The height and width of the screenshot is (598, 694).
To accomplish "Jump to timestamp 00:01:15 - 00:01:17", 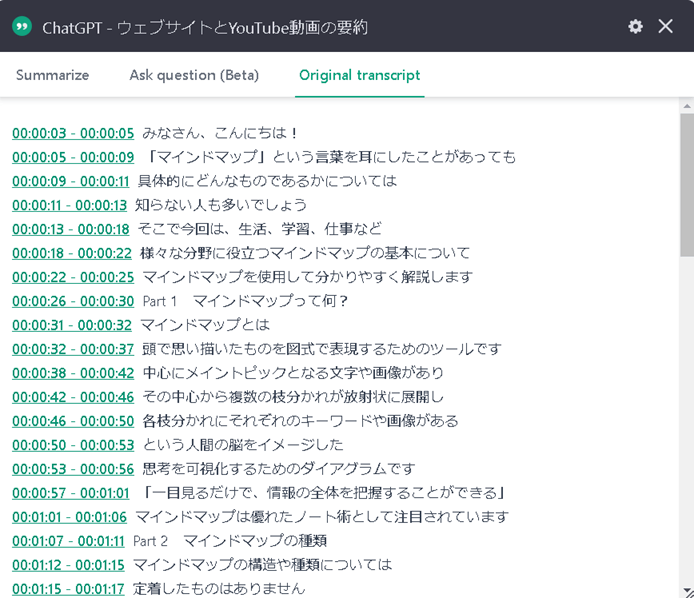I will (68, 589).
